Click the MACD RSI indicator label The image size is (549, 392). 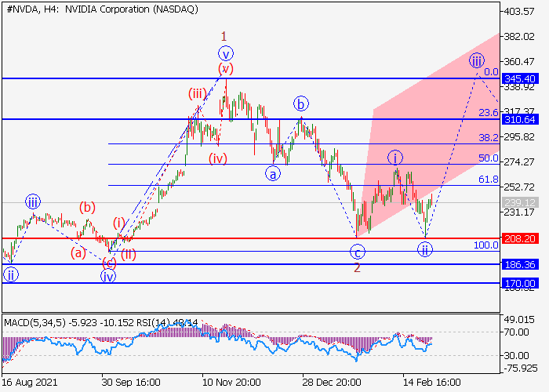(x=101, y=322)
